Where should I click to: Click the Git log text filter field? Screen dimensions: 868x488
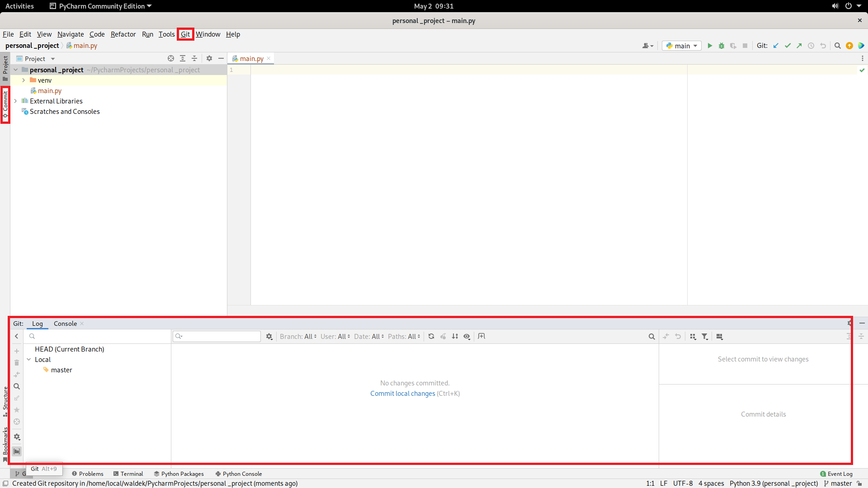click(x=217, y=336)
